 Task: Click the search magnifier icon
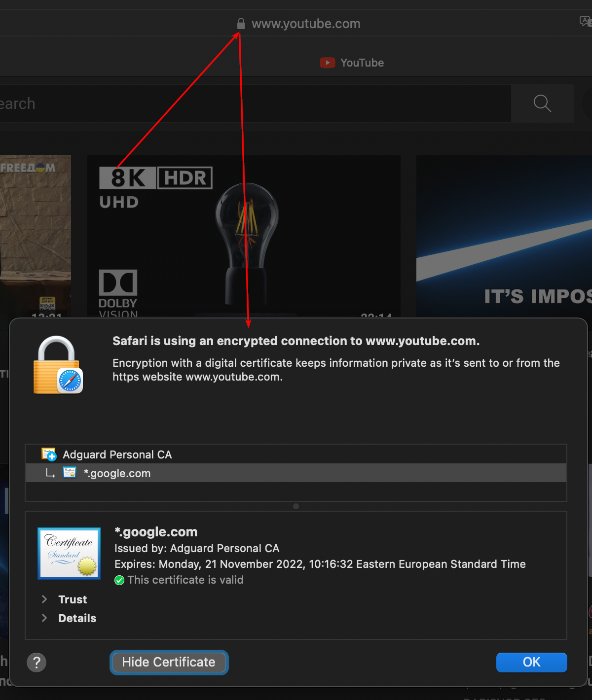[x=542, y=104]
